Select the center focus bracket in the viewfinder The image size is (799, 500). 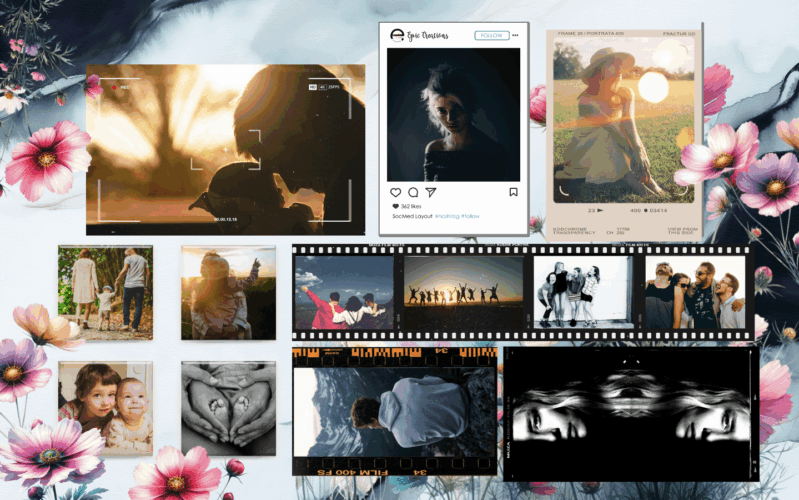226,150
